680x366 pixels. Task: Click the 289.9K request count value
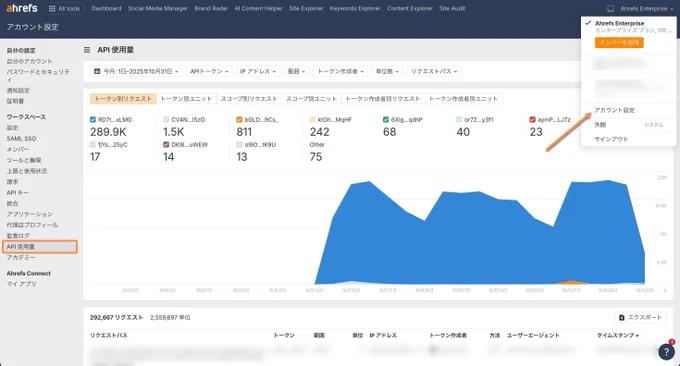point(108,132)
